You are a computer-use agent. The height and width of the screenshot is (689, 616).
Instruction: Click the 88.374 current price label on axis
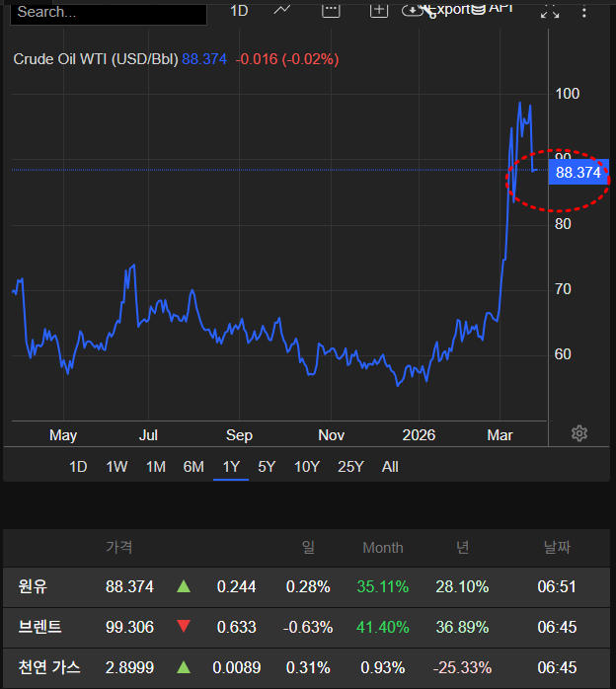click(578, 172)
